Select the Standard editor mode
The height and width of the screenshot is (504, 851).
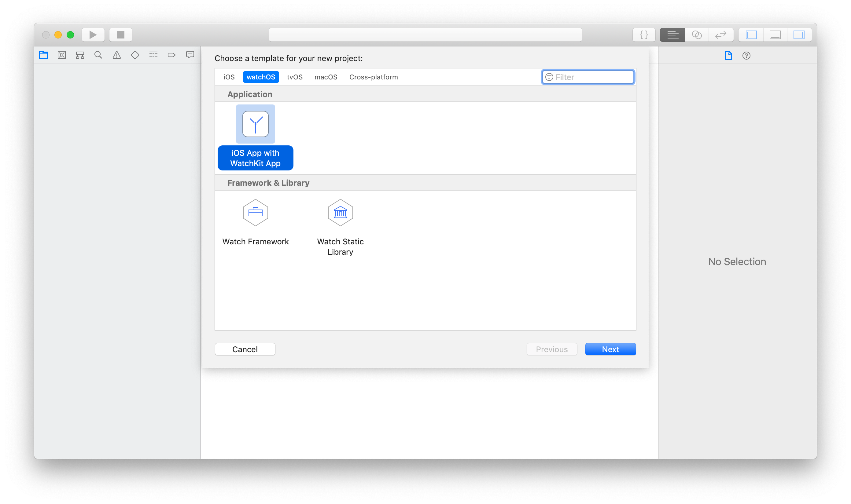672,35
